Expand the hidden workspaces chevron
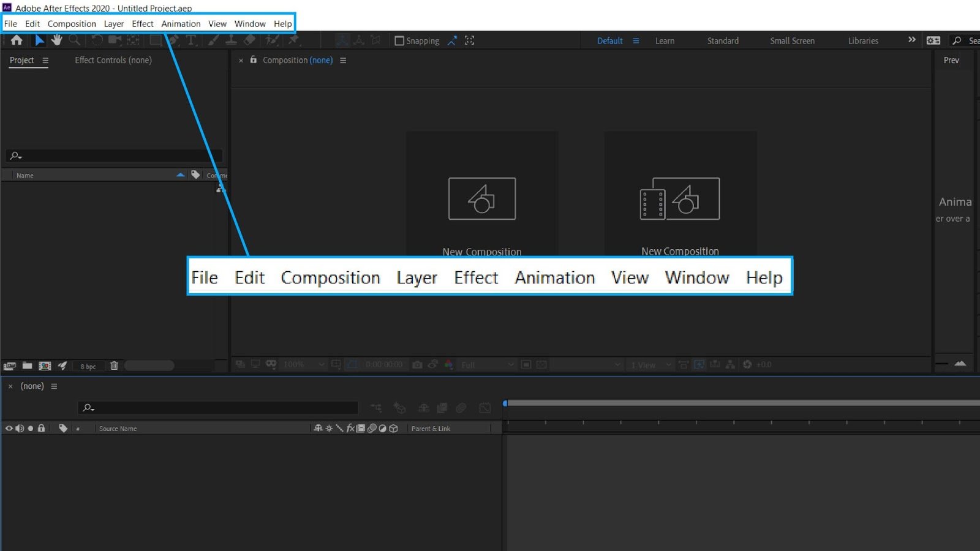Image resolution: width=980 pixels, height=551 pixels. coord(911,40)
